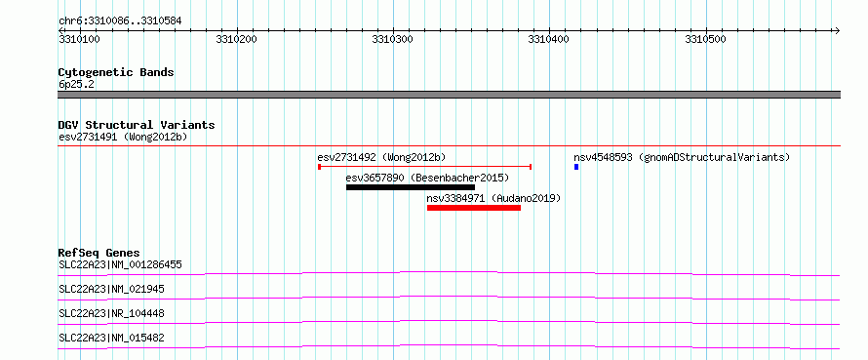Select the RefSeq Genes track title
The width and height of the screenshot is (868, 360).
[x=99, y=253]
